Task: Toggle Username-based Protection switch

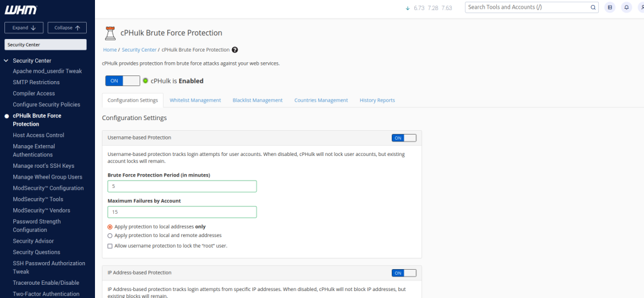Action: 404,138
